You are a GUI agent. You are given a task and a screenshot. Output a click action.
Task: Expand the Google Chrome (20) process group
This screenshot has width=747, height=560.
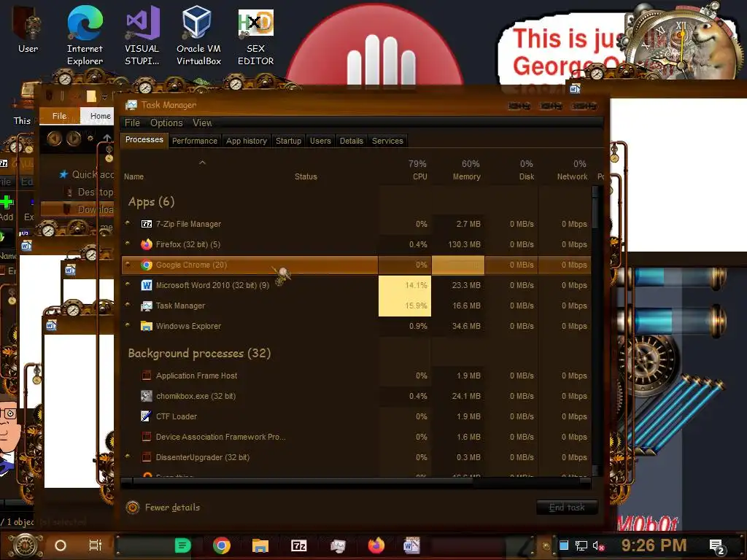click(x=128, y=264)
